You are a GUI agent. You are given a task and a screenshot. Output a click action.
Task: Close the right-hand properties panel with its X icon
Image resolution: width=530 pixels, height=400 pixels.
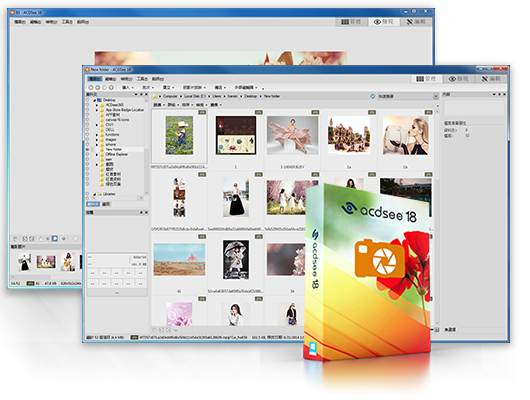504,94
